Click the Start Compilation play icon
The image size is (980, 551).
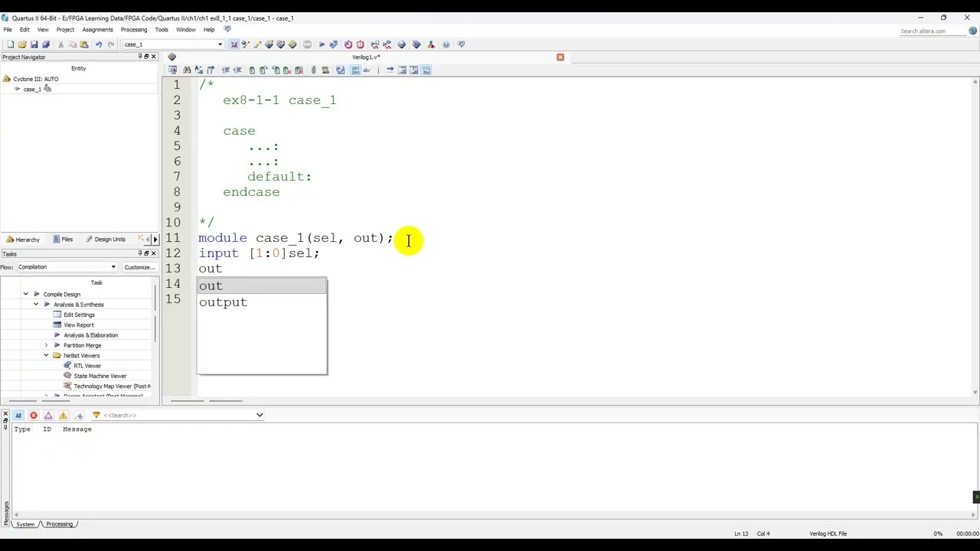coord(322,44)
